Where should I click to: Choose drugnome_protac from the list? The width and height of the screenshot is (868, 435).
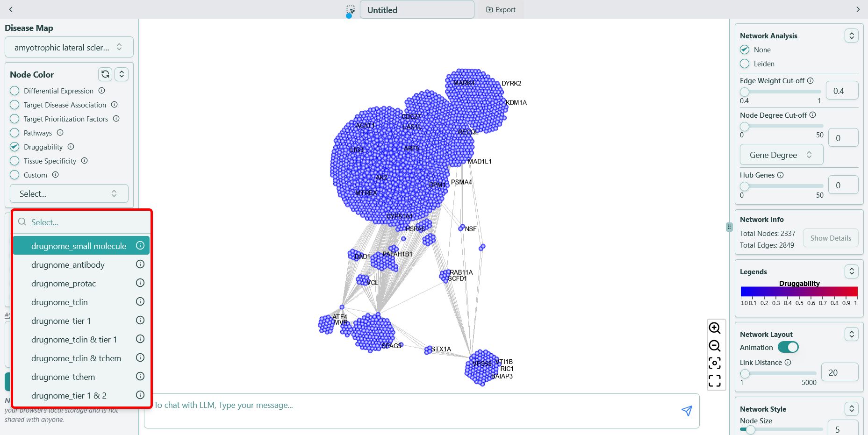tap(64, 284)
